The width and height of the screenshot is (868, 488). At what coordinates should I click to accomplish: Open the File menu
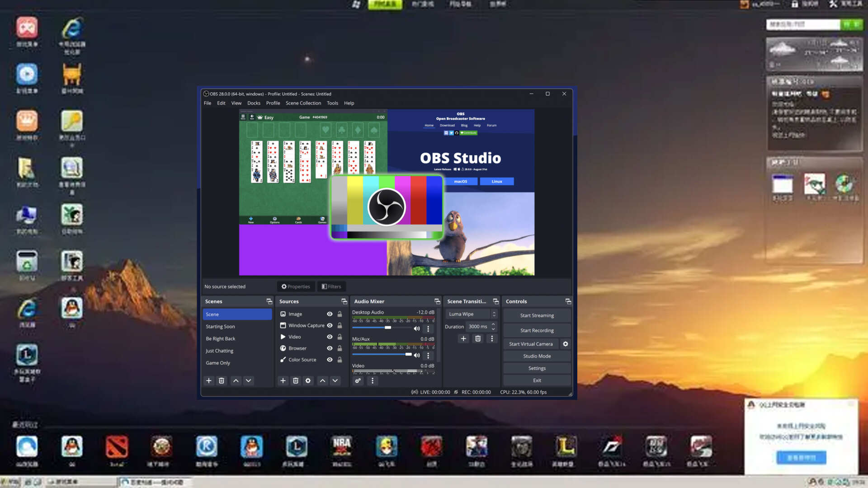pos(208,103)
